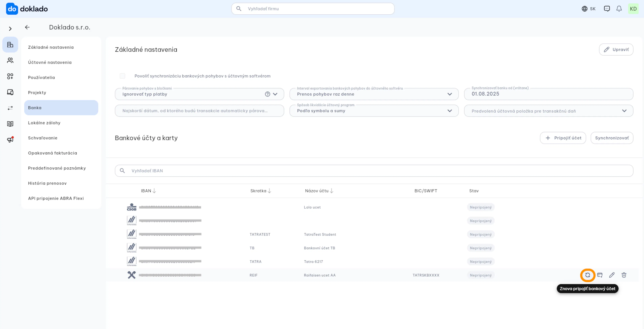Delete the Raifaisen ucet AA account
The height and width of the screenshot is (329, 644).
(624, 275)
